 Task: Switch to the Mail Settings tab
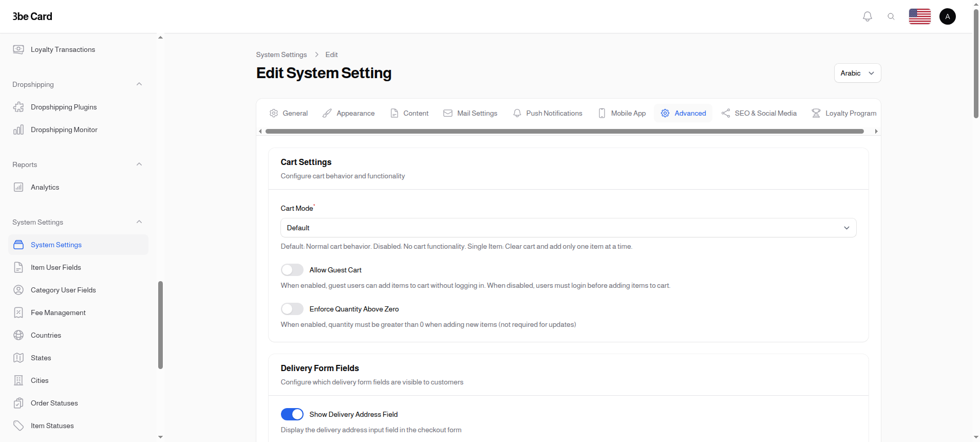click(x=470, y=113)
